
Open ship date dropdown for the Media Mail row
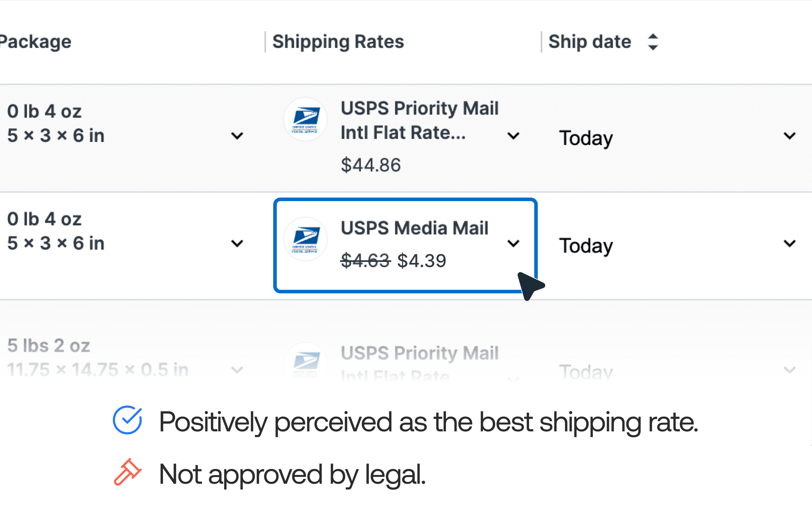(790, 243)
